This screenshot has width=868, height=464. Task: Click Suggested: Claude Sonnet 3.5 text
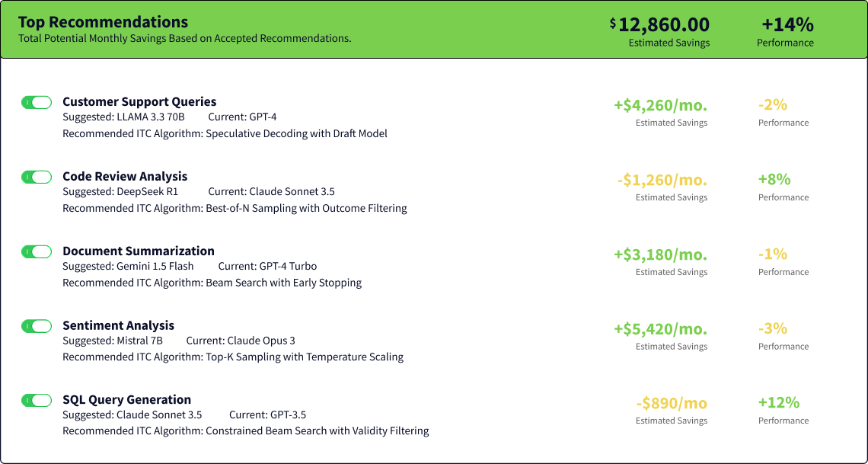point(132,414)
